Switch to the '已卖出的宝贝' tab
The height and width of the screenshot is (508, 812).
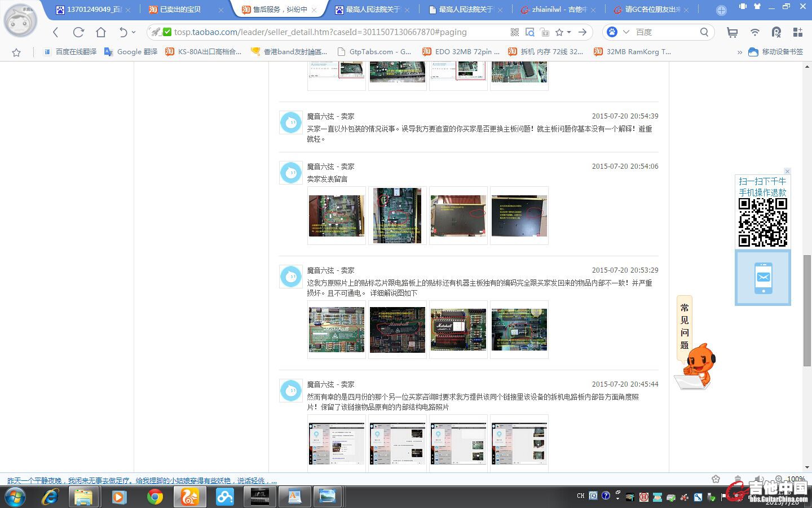[x=180, y=10]
